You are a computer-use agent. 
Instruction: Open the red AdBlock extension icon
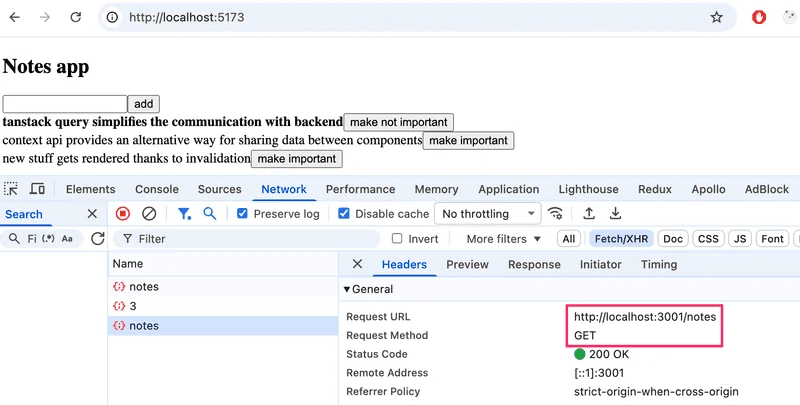point(759,17)
